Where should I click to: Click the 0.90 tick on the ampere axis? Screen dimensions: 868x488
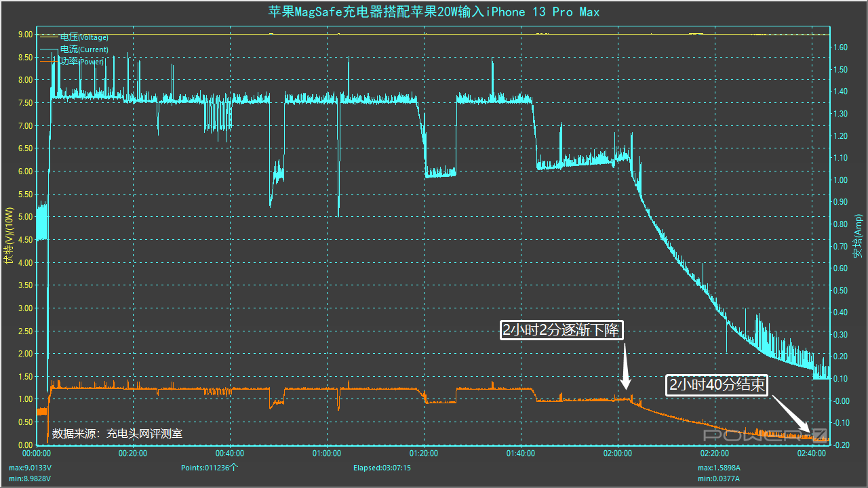(x=841, y=202)
